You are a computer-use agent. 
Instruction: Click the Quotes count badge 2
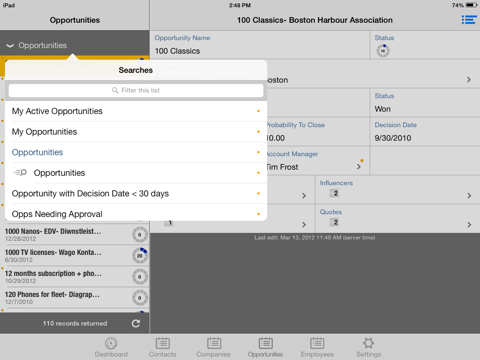(334, 222)
